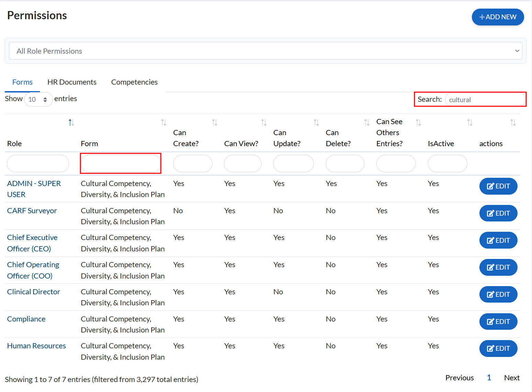Viewport: 532px width, 392px height.
Task: Open the Human Resources role link
Action: click(x=36, y=346)
